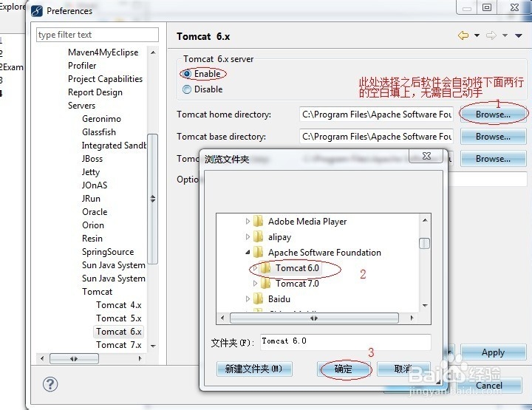Select JOnAS under Servers
This screenshot has width=532, height=410.
click(95, 185)
